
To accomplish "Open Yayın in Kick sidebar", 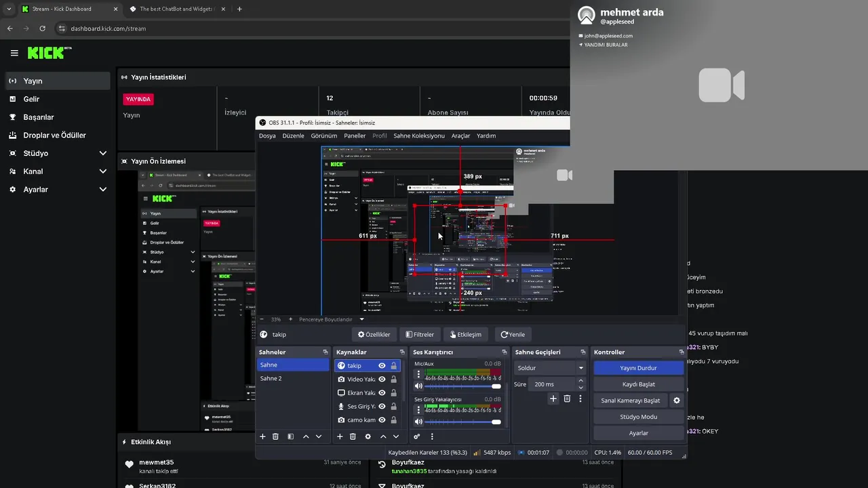I will pyautogui.click(x=58, y=81).
